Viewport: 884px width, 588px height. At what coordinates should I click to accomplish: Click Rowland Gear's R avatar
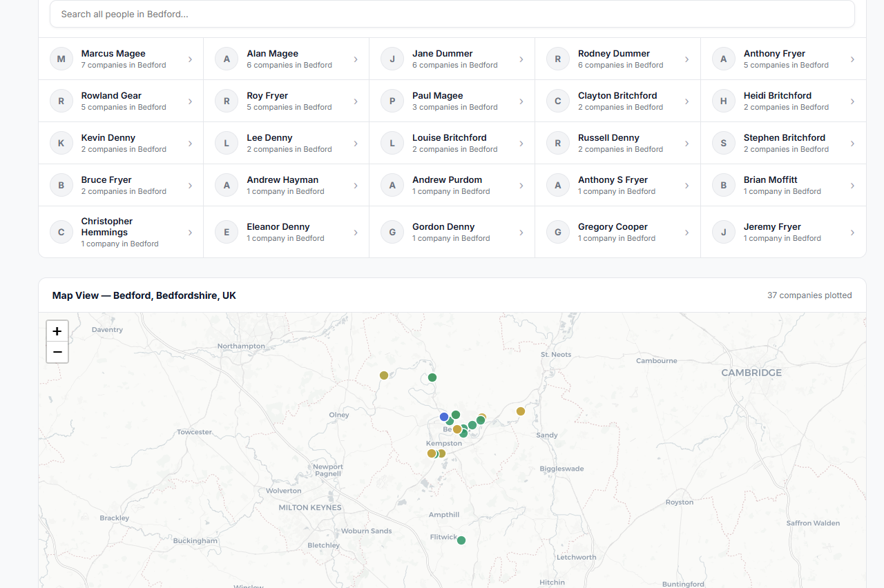[61, 101]
